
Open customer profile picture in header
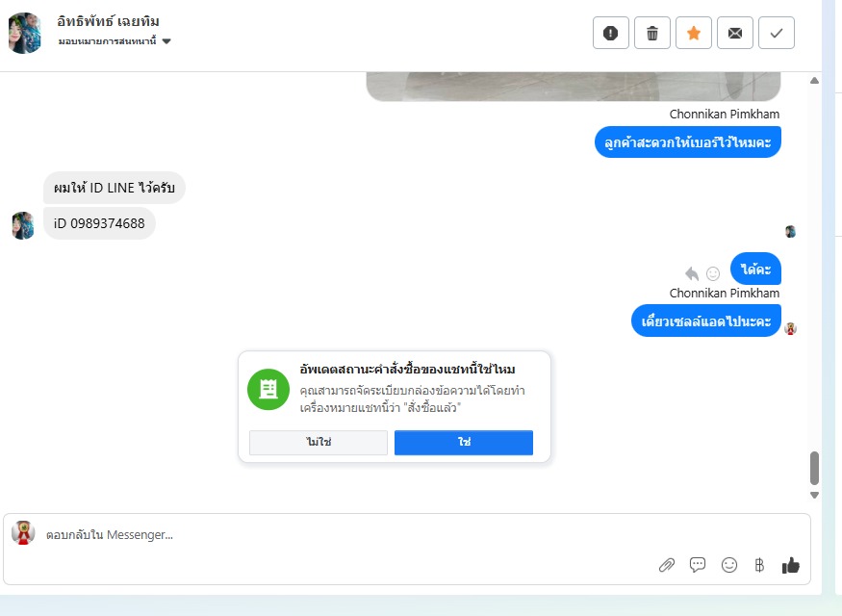[25, 34]
